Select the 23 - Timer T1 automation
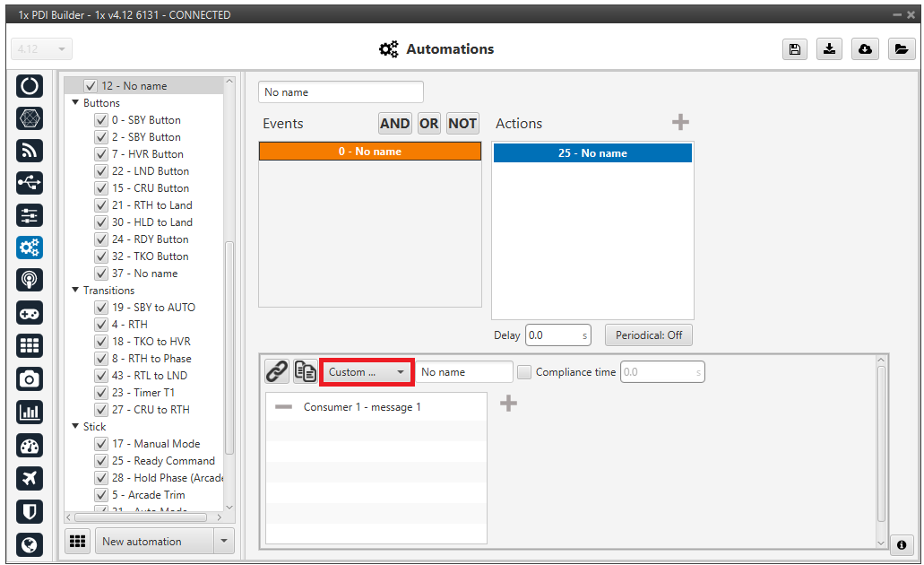 pos(149,393)
